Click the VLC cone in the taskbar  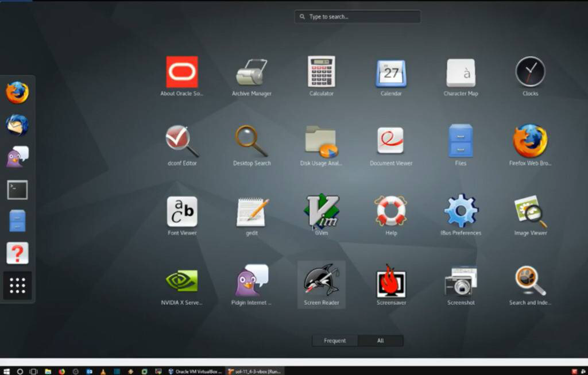103,371
